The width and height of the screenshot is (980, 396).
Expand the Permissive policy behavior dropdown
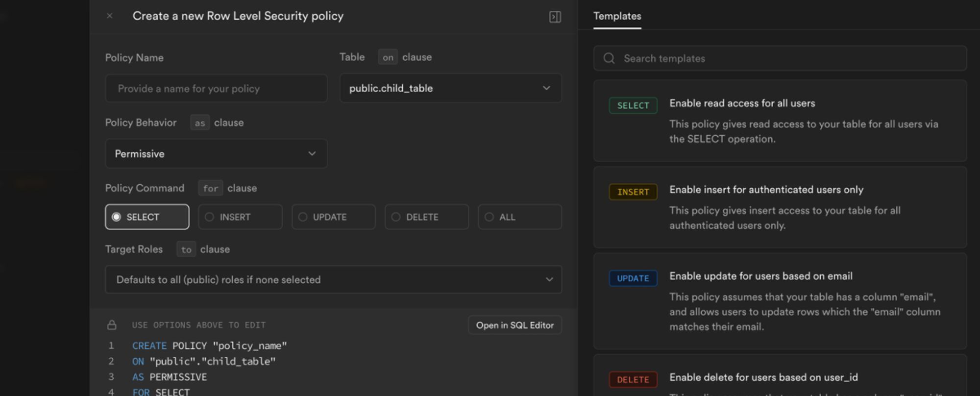click(x=216, y=153)
